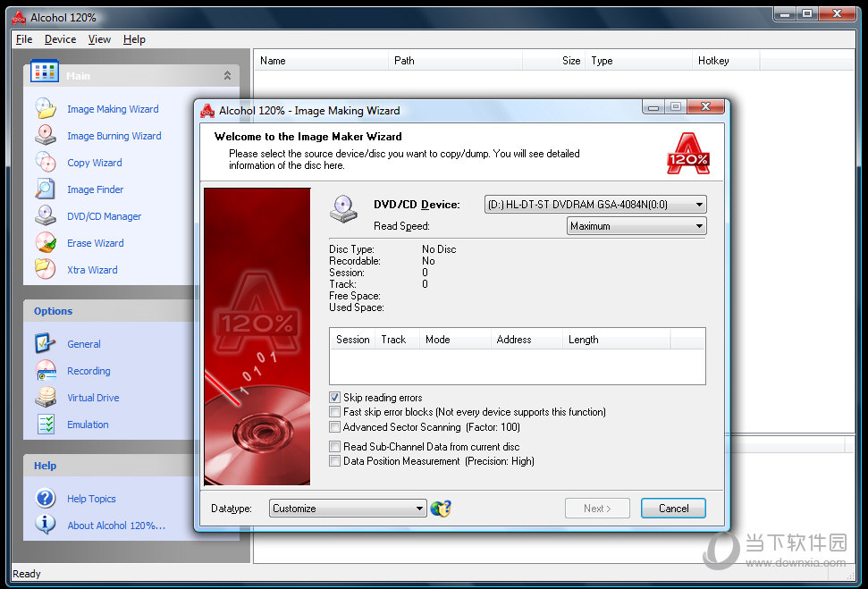This screenshot has height=589, width=868.
Task: Click the DVD/CD Manager drive icon
Action: (x=46, y=216)
